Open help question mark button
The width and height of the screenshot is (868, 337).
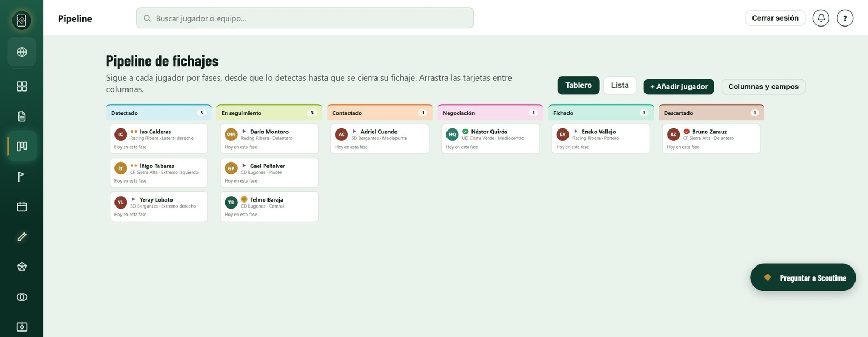click(845, 18)
